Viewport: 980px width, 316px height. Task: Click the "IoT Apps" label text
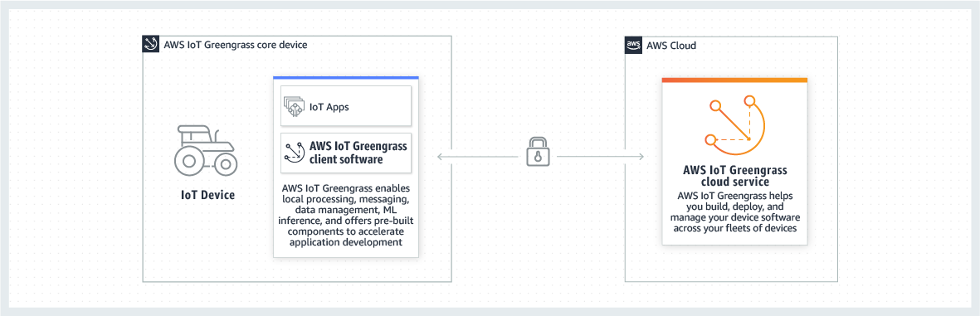tap(329, 107)
